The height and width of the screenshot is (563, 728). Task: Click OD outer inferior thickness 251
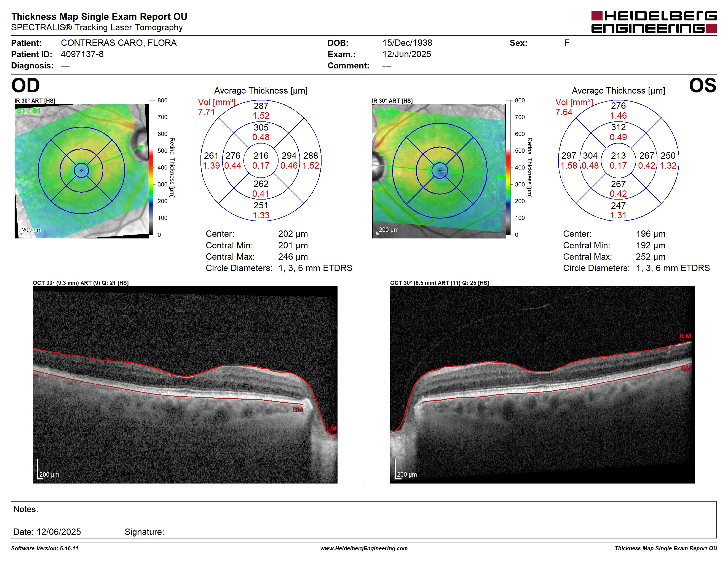(261, 205)
